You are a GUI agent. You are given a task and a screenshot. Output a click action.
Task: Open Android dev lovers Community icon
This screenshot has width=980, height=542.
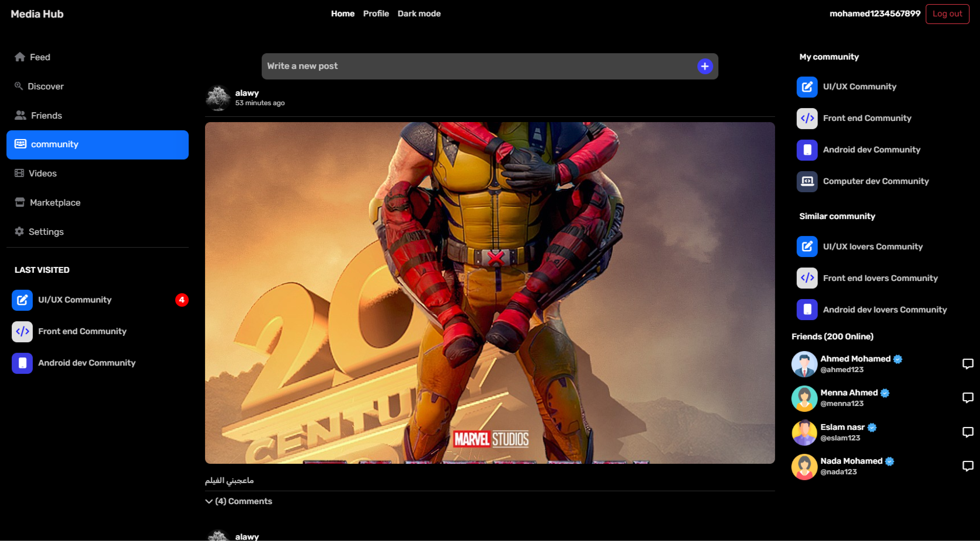[x=807, y=310]
